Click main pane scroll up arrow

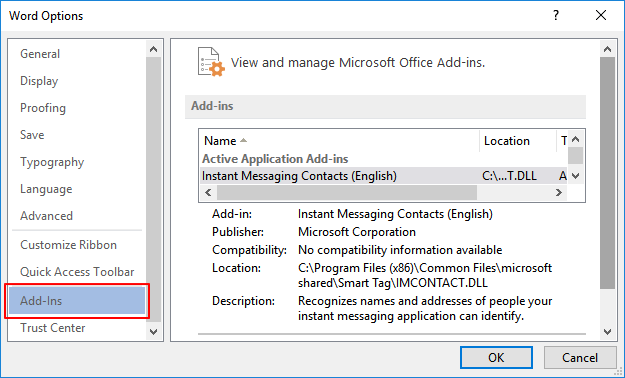coord(607,49)
